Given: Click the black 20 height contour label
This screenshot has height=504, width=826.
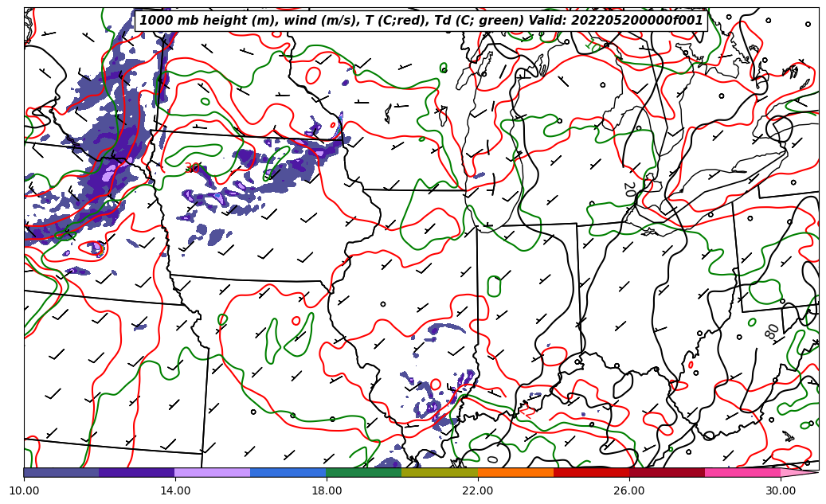Looking at the screenshot, I should click(x=629, y=189).
